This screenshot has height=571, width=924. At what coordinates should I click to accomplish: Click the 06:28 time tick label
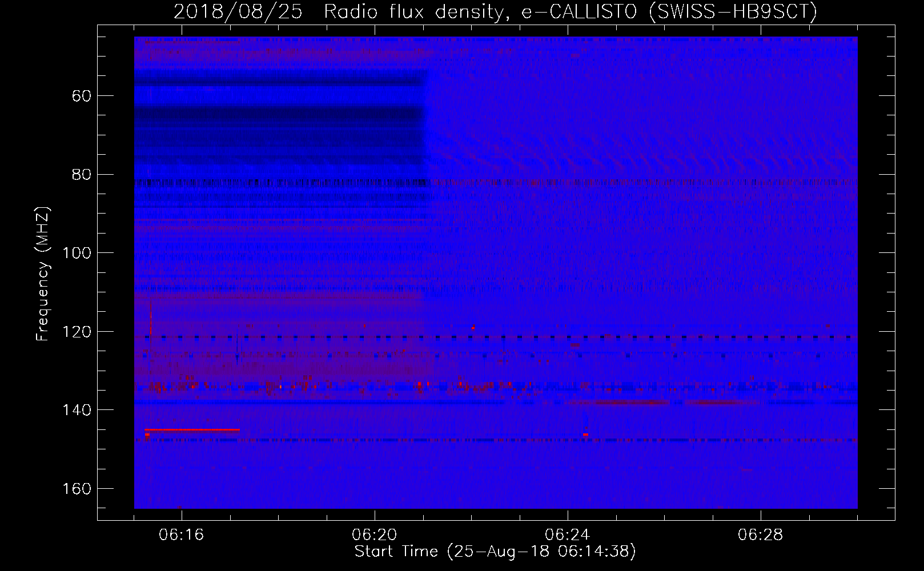[x=760, y=535]
